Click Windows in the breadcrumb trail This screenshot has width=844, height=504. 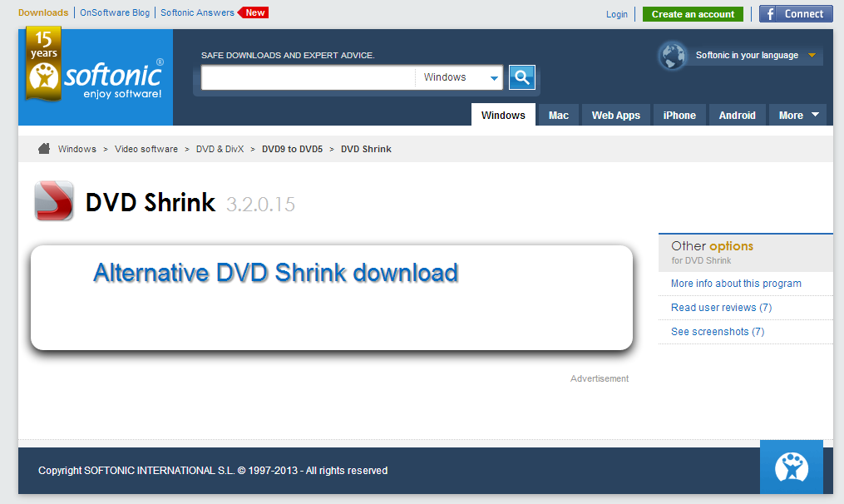tap(77, 149)
